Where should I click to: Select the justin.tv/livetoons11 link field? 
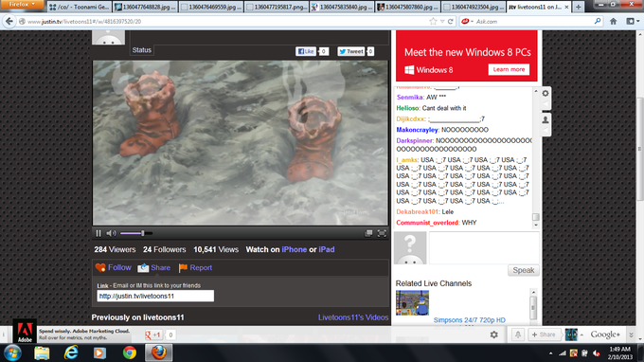pos(155,296)
